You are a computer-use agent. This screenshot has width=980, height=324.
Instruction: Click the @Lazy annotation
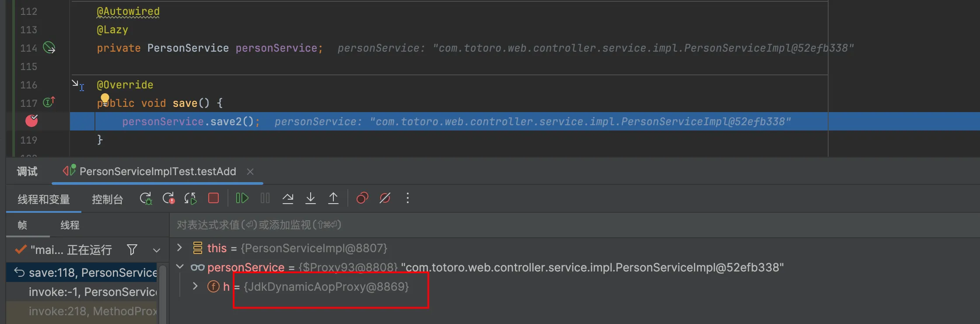[112, 30]
